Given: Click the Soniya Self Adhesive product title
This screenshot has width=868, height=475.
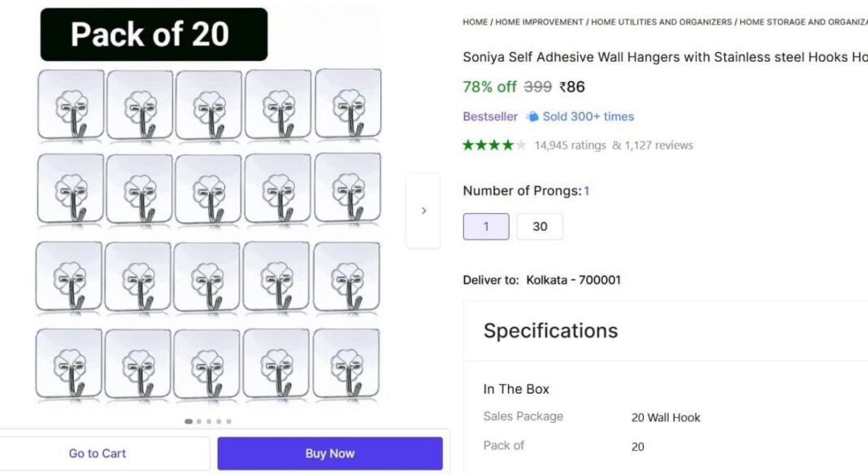Looking at the screenshot, I should (x=665, y=57).
